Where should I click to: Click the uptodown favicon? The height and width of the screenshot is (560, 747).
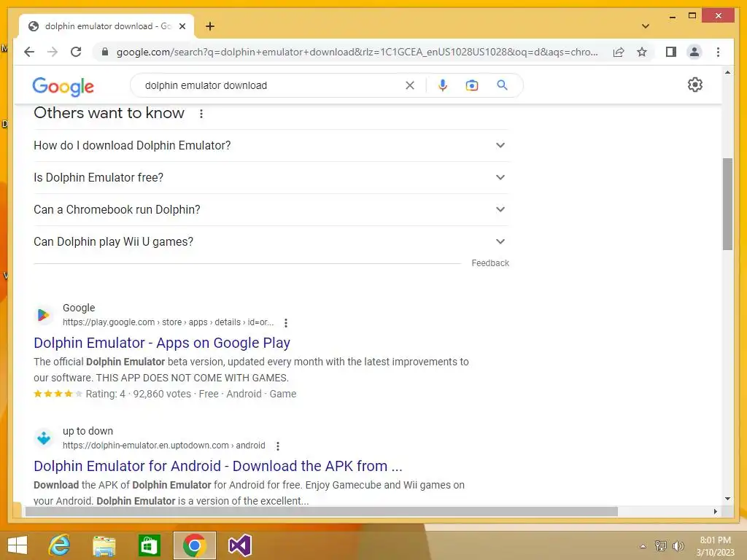point(43,437)
